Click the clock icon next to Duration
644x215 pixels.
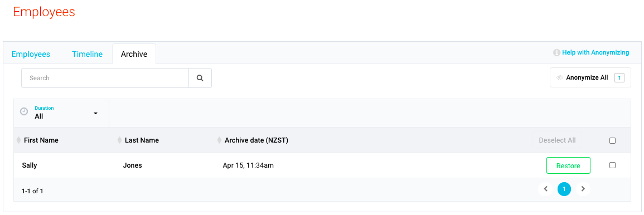(x=24, y=111)
